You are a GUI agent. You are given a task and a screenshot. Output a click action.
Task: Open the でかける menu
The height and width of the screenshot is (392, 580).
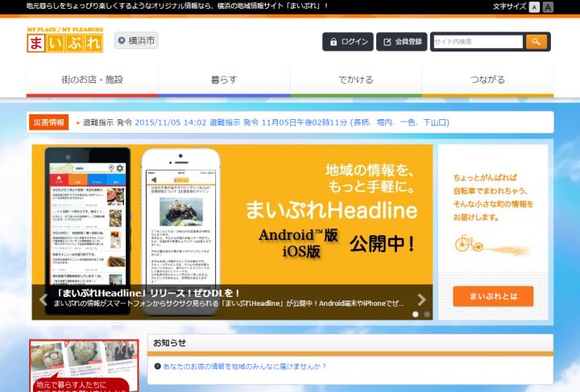tap(356, 80)
